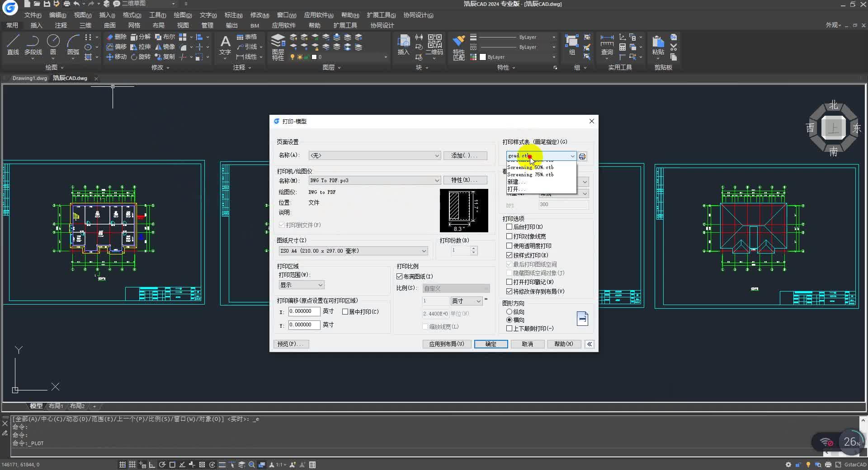Switch to 布局1 layout tab

click(56, 406)
